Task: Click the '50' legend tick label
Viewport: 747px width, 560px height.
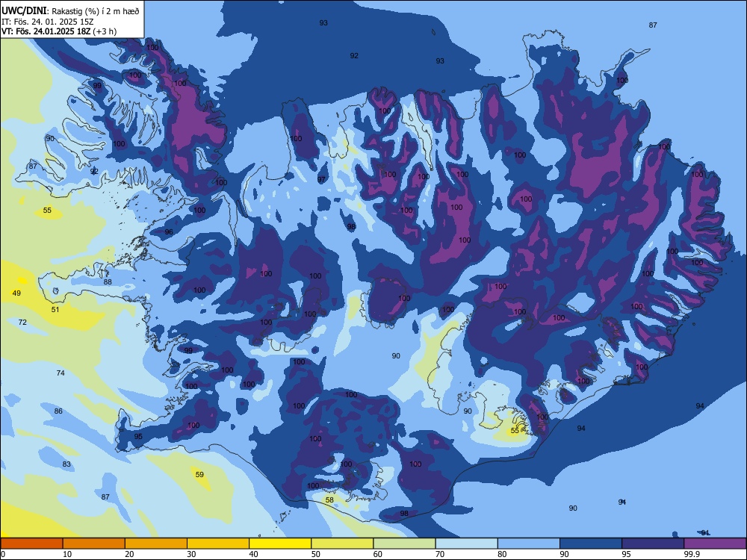Action: pos(316,554)
